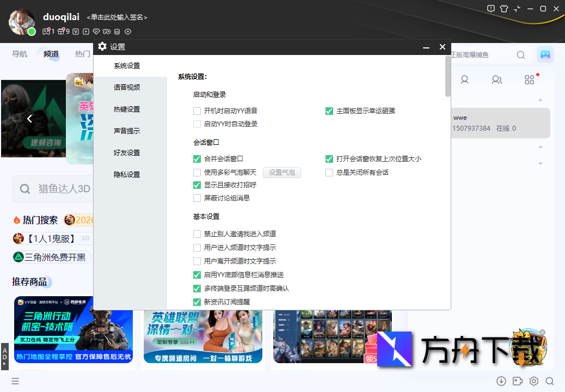Open the gift/rewards icon showing 9
This screenshot has width=565, height=392.
(x=61, y=32)
